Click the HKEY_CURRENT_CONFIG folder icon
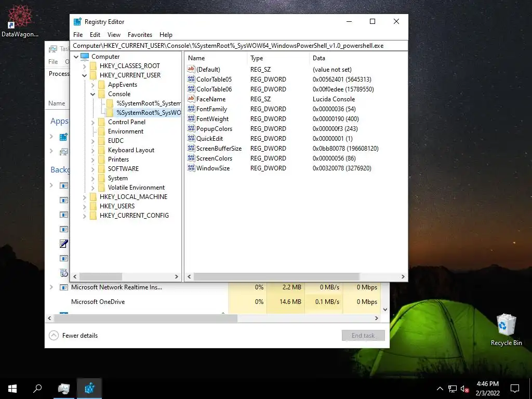 click(94, 216)
